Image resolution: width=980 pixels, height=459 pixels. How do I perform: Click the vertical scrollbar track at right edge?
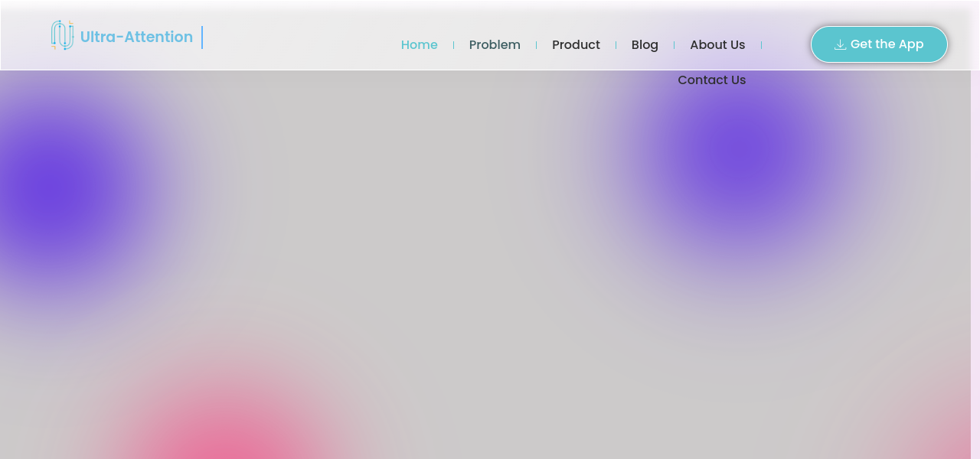tap(975, 268)
